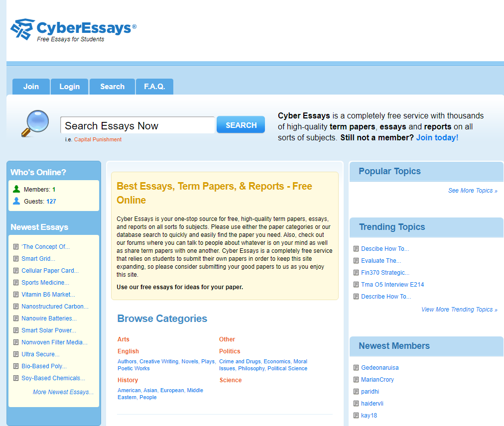This screenshot has width=504, height=426.
Task: Select Crime and Drugs subcategory
Action: (240, 361)
